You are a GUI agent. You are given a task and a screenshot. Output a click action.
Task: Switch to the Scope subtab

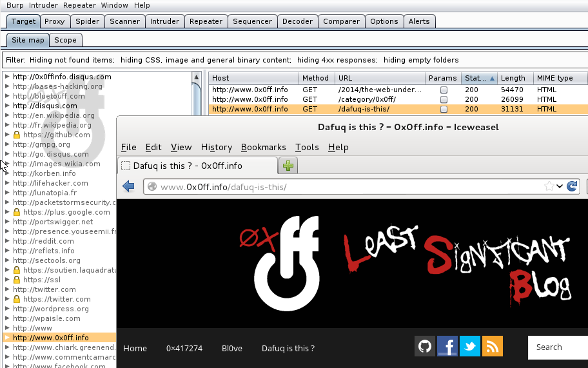pyautogui.click(x=65, y=40)
